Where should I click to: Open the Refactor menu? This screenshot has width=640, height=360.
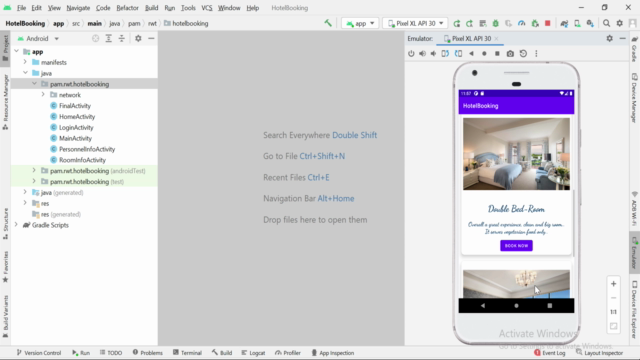pos(127,8)
